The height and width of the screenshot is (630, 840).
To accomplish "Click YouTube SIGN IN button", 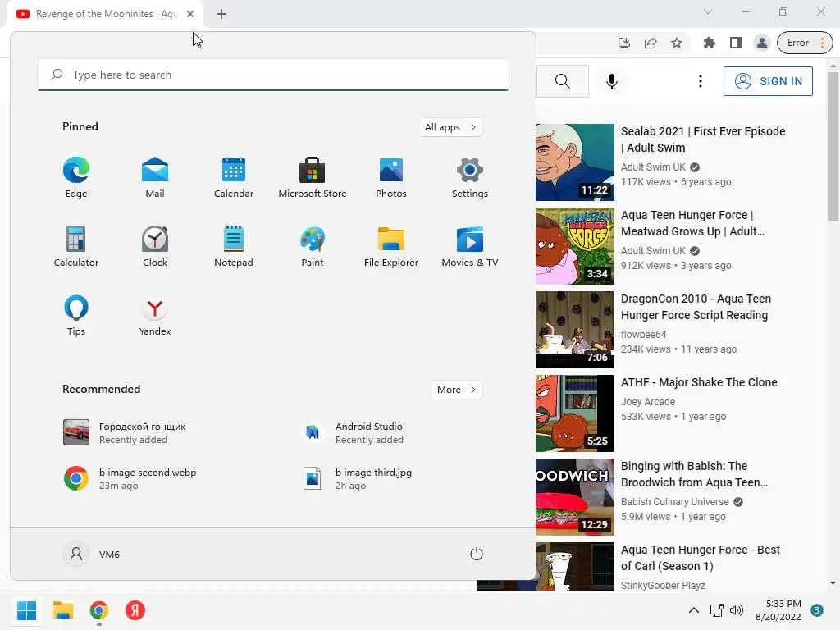I will tap(768, 81).
